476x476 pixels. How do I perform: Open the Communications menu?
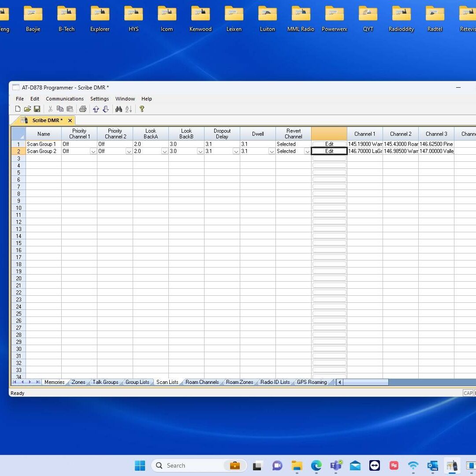[65, 99]
